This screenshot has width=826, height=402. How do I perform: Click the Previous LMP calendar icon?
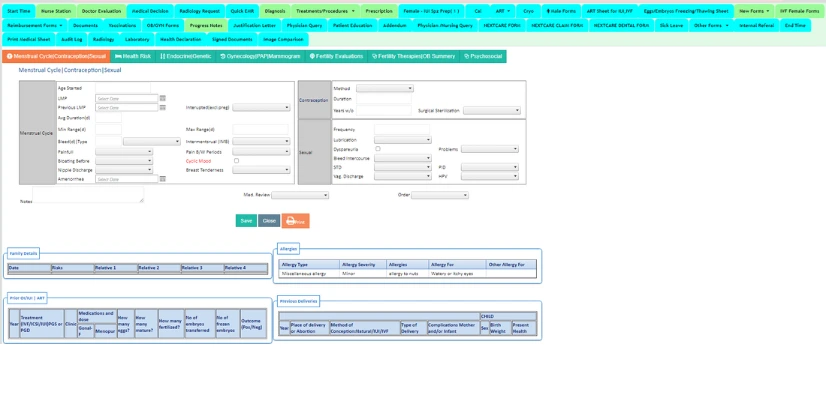click(x=163, y=108)
